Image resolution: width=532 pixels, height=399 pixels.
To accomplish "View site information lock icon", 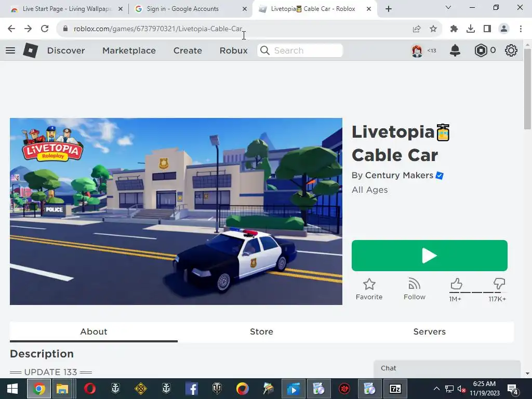I will point(65,29).
